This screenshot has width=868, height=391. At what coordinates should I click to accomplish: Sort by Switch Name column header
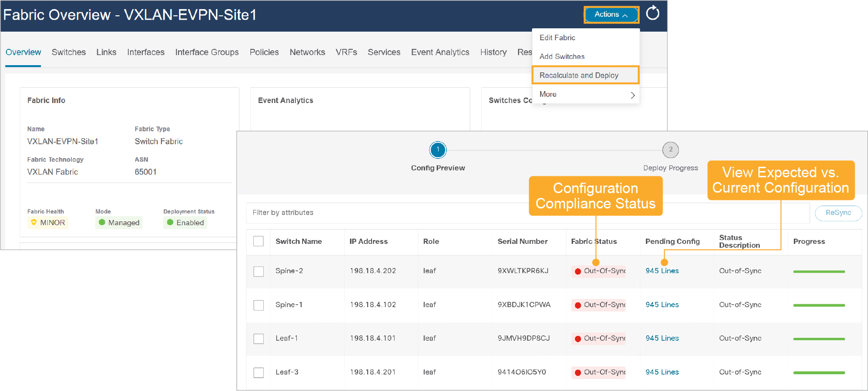click(x=298, y=241)
